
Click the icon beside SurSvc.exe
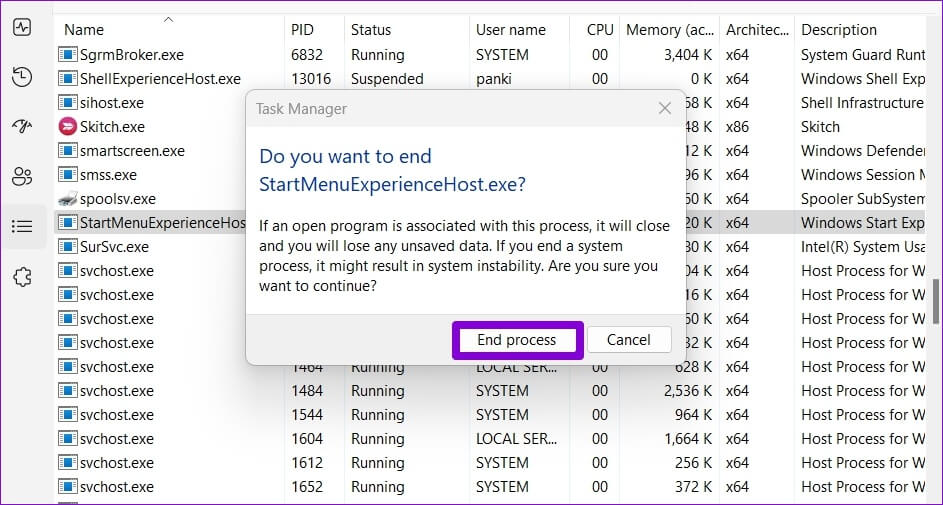(68, 246)
